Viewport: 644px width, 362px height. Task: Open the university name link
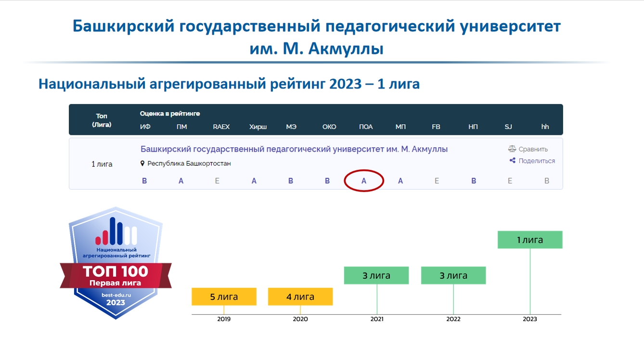click(x=294, y=149)
